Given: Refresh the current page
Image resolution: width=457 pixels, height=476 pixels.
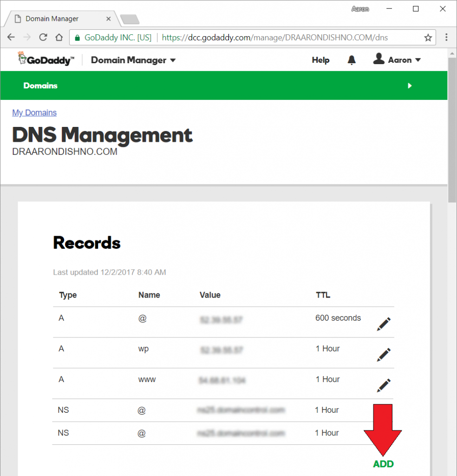Looking at the screenshot, I should tap(43, 37).
